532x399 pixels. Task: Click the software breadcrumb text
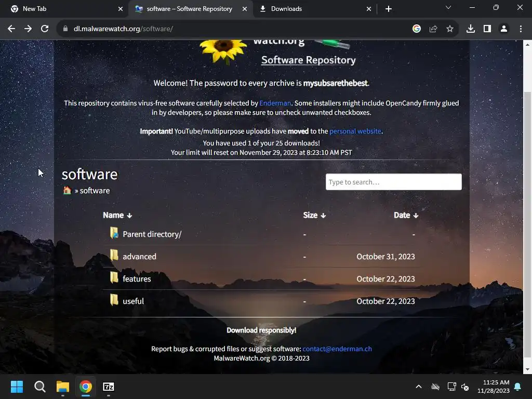click(x=95, y=191)
